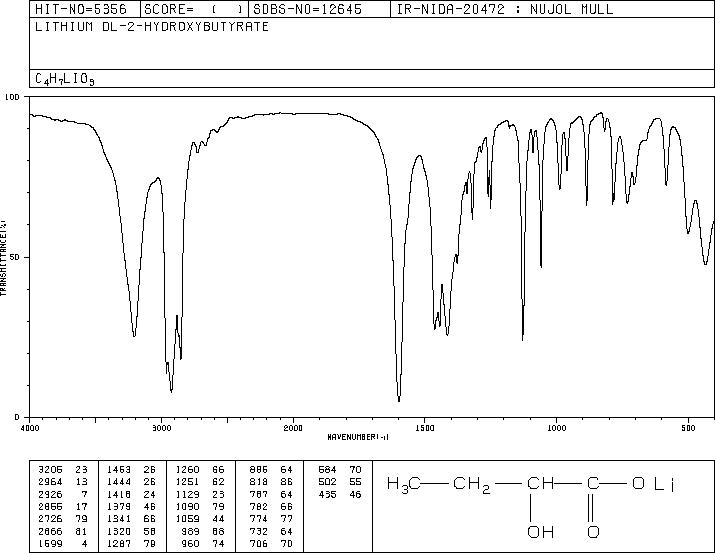Click the 1287 peak entry
715x553 pixels.
point(131,543)
